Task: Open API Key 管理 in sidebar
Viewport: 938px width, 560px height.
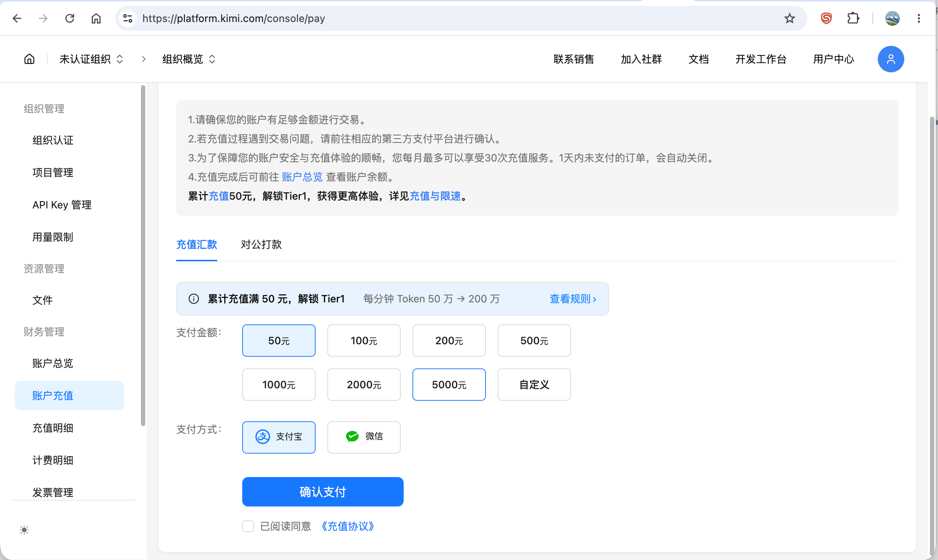Action: 69,205
